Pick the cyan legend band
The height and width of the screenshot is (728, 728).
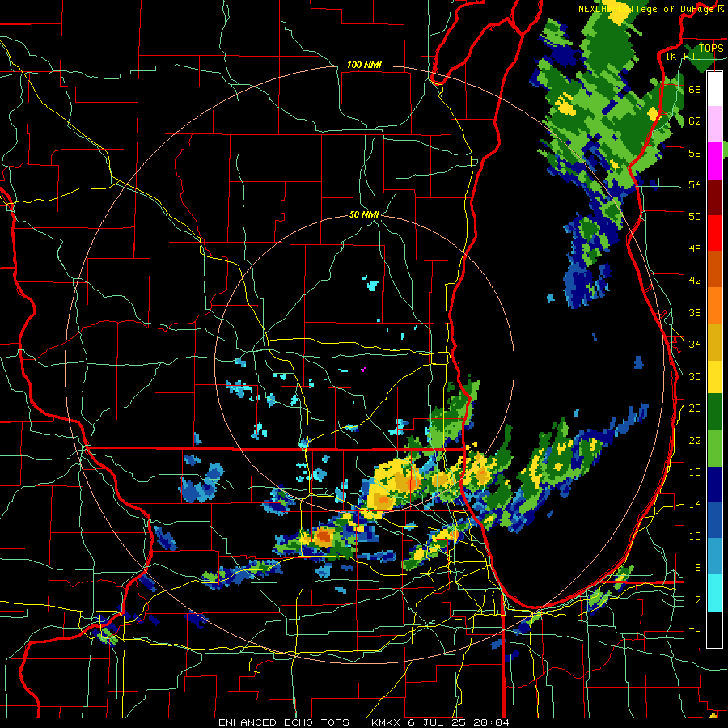tap(714, 593)
